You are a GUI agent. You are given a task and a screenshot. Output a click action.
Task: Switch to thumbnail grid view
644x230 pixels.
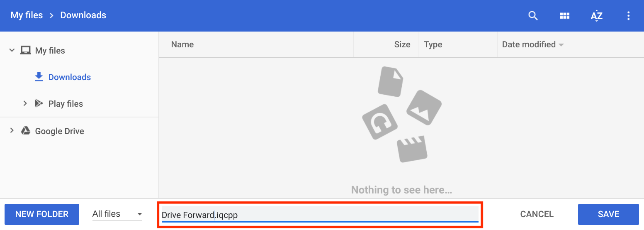(564, 16)
